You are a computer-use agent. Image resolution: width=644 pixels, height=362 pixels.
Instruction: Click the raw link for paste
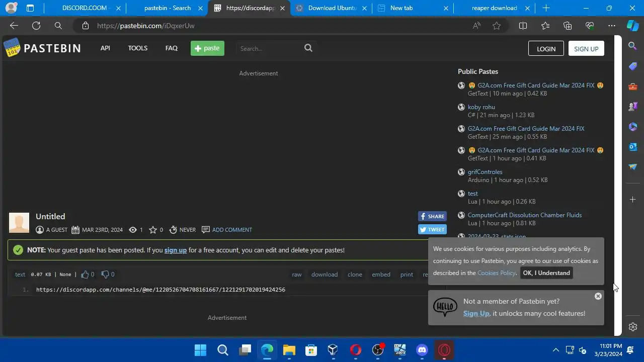297,275
